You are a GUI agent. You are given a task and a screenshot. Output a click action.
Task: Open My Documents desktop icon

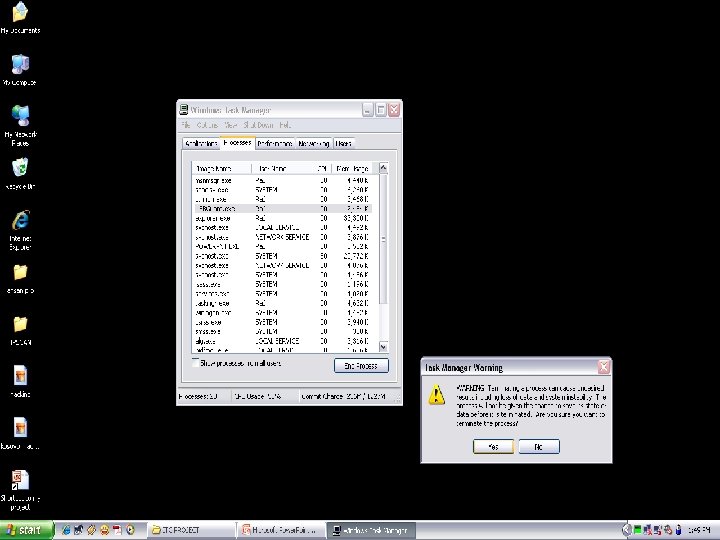tap(20, 18)
